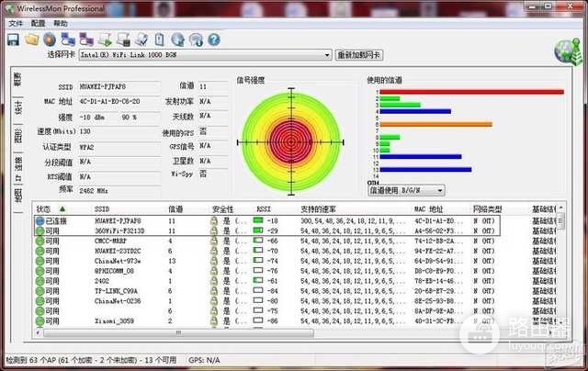
Task: Click the document with green arrow icon
Action: click(105, 39)
